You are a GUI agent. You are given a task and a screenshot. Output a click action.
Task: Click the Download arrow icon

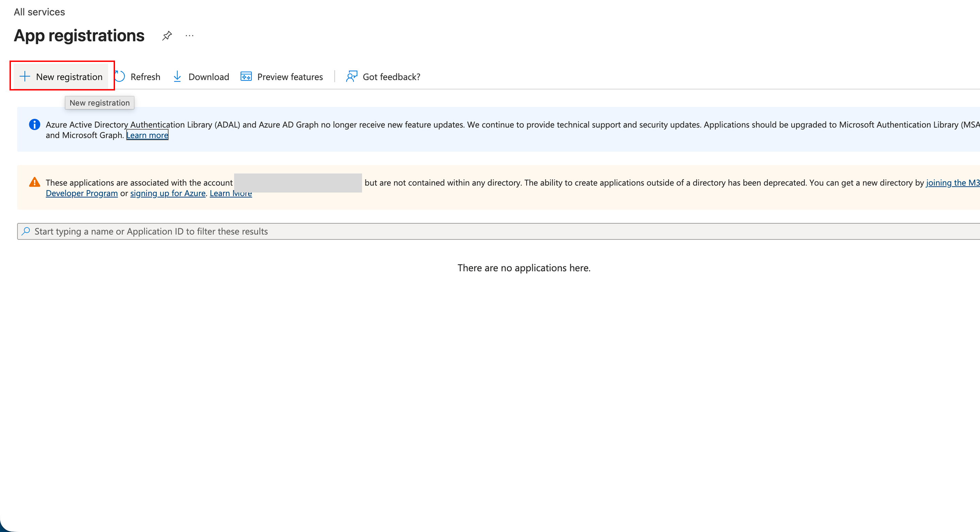tap(177, 77)
